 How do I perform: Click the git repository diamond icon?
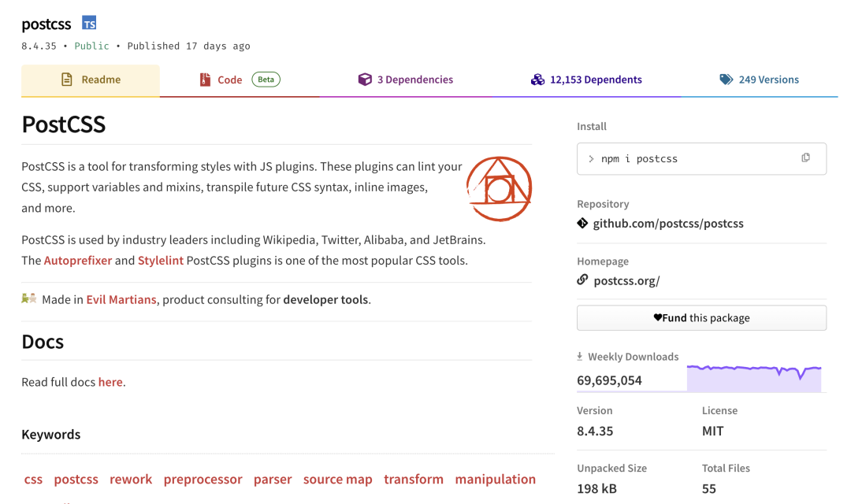[582, 224]
